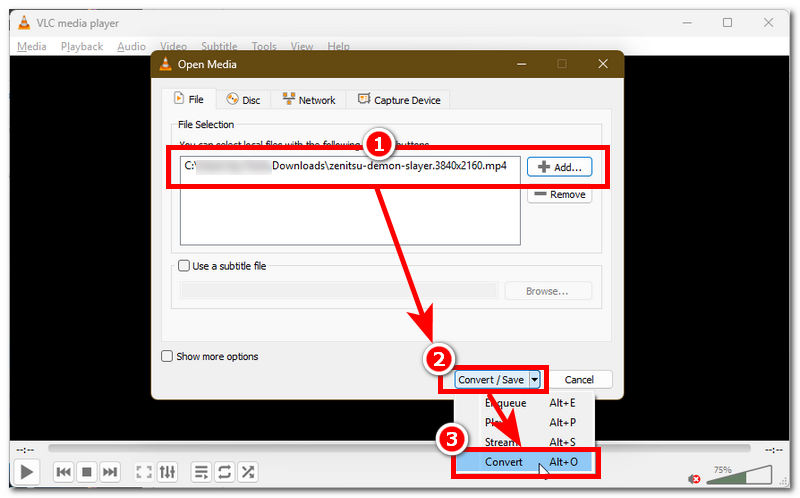Click the Next track icon

pos(110,471)
